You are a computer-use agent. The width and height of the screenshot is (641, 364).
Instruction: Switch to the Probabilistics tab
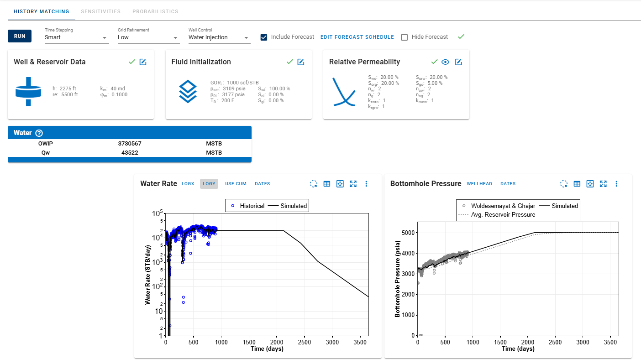[155, 11]
